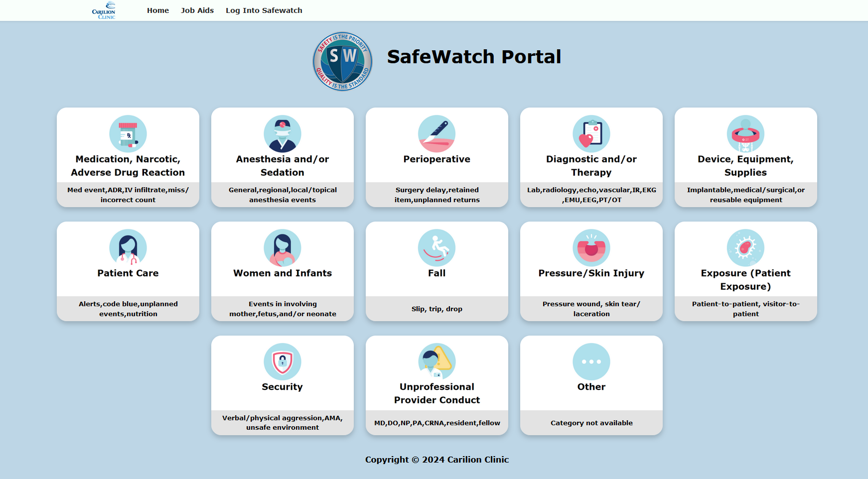
Task: Click the Patient Care nurse icon
Action: [x=128, y=248]
